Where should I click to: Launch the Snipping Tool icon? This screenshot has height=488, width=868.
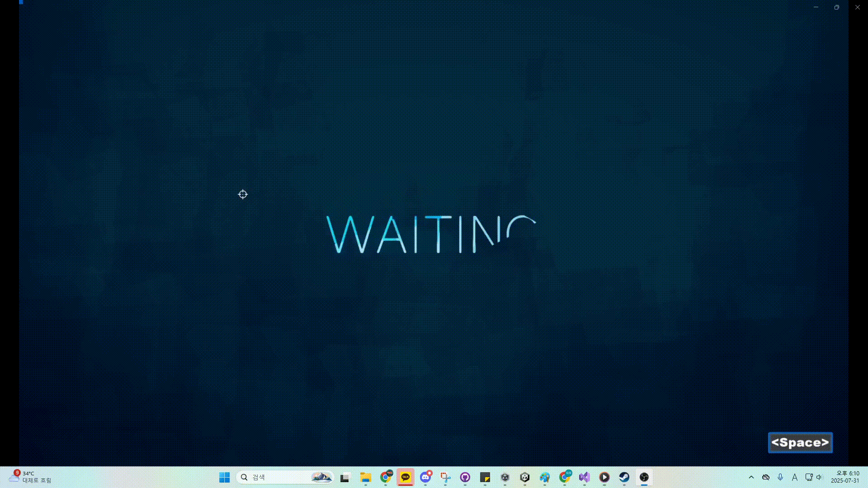pyautogui.click(x=445, y=477)
